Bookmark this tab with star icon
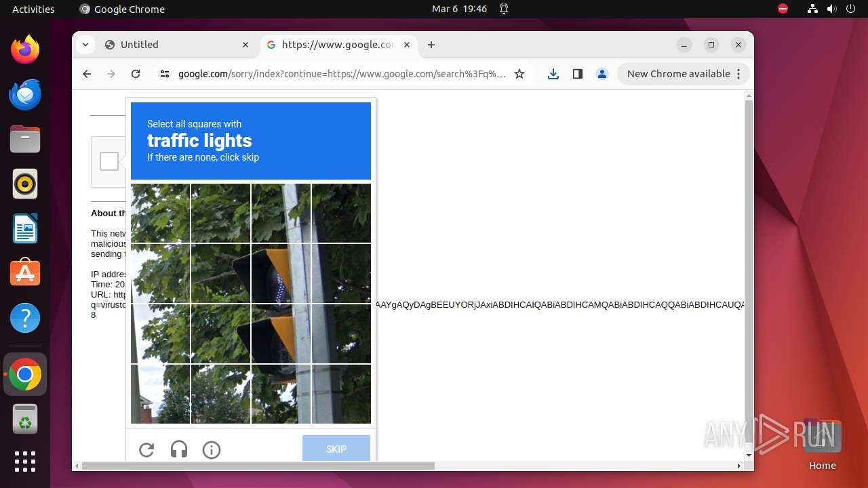Viewport: 868px width, 488px height. [519, 74]
